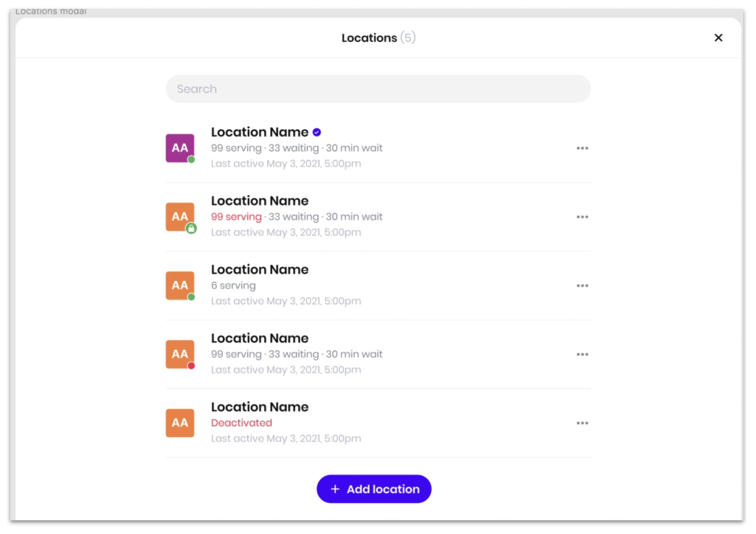
Task: Click the Location Name title above '6 serving'
Action: click(260, 269)
